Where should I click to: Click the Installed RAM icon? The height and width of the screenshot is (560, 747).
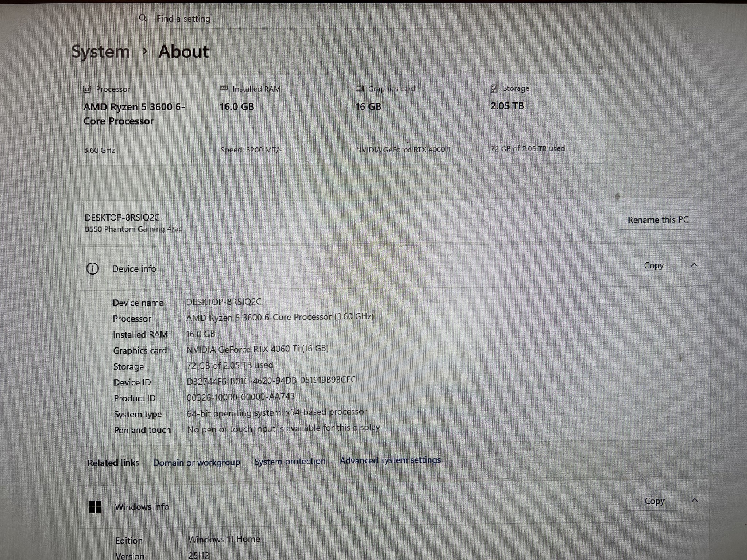[x=224, y=88]
